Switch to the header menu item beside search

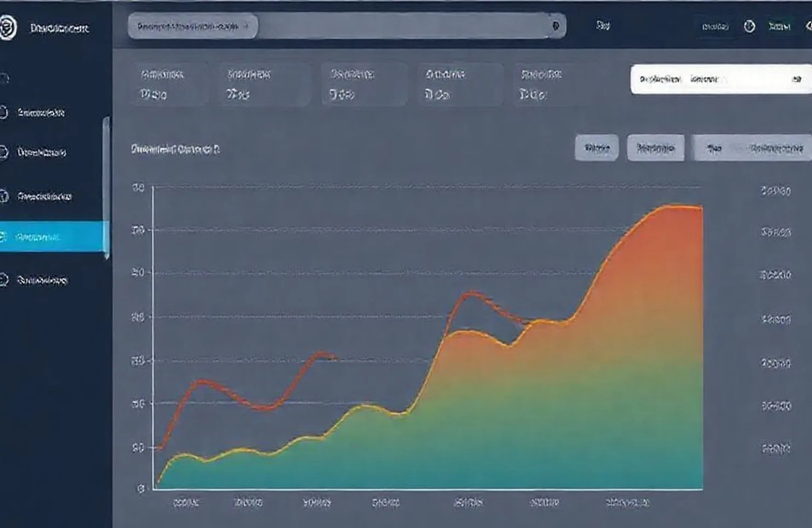tap(602, 25)
